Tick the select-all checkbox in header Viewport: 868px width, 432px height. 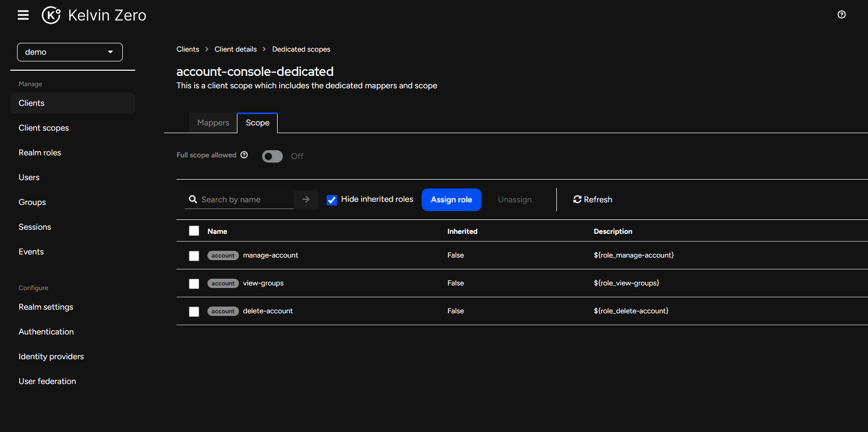(194, 231)
